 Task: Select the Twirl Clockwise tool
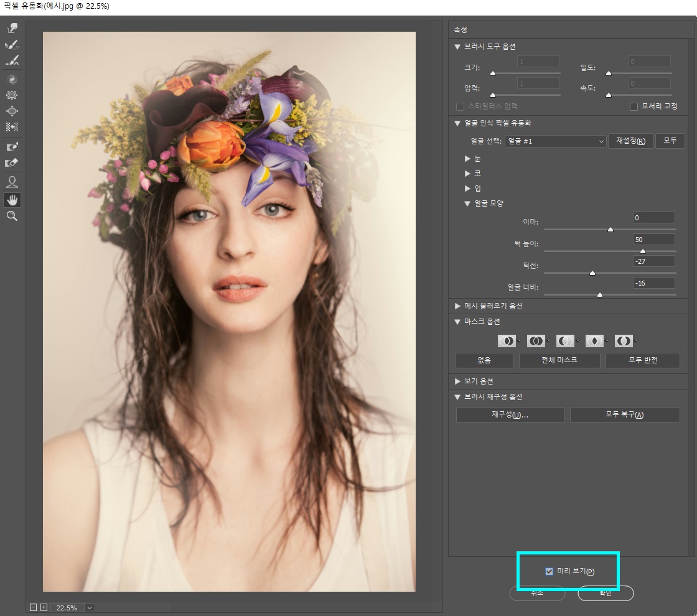12,79
